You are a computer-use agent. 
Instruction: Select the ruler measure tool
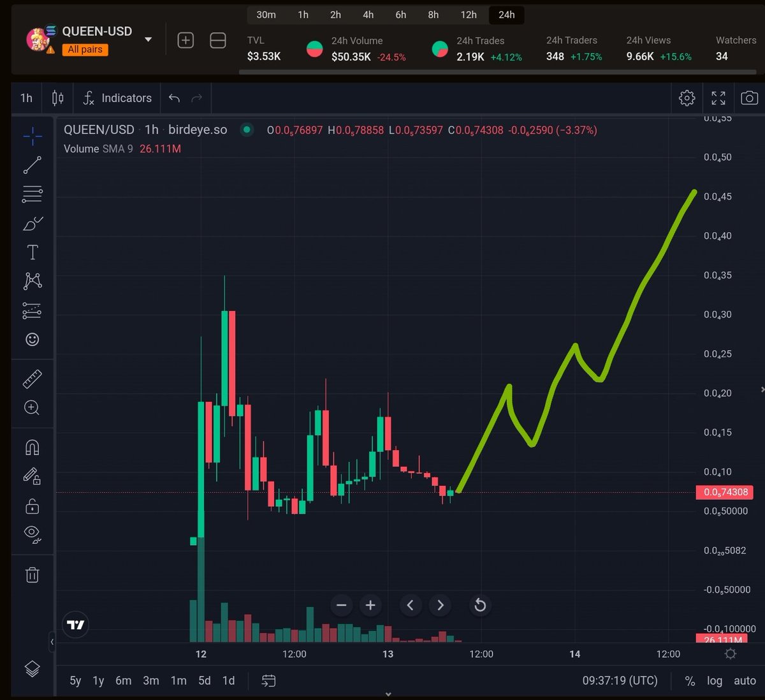pos(33,379)
